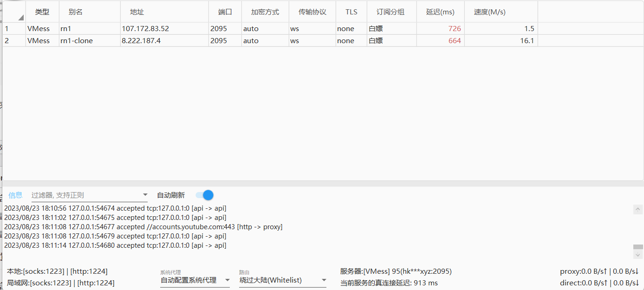Click the 地址 column header

(x=137, y=12)
